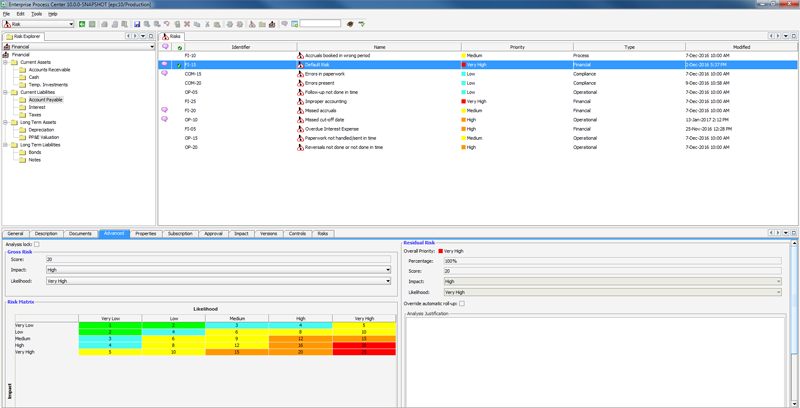800x408 pixels.
Task: Enable Override automatic roll-up checkbox
Action: (x=462, y=303)
